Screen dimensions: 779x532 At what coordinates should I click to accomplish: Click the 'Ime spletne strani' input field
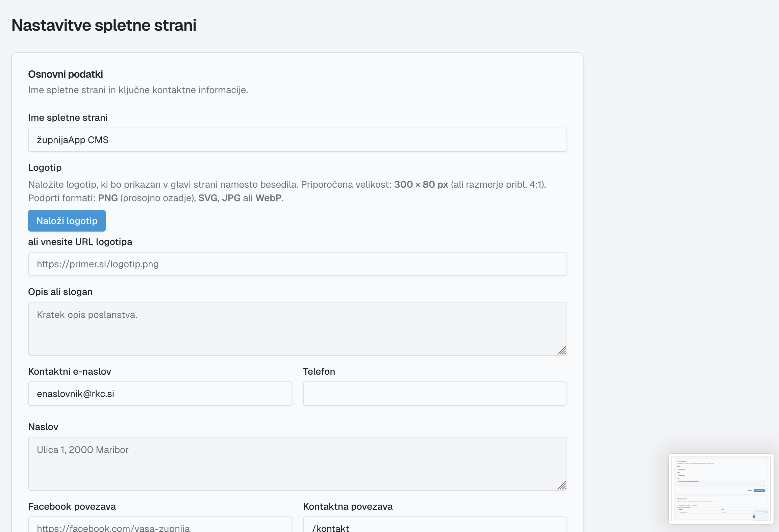(x=297, y=140)
